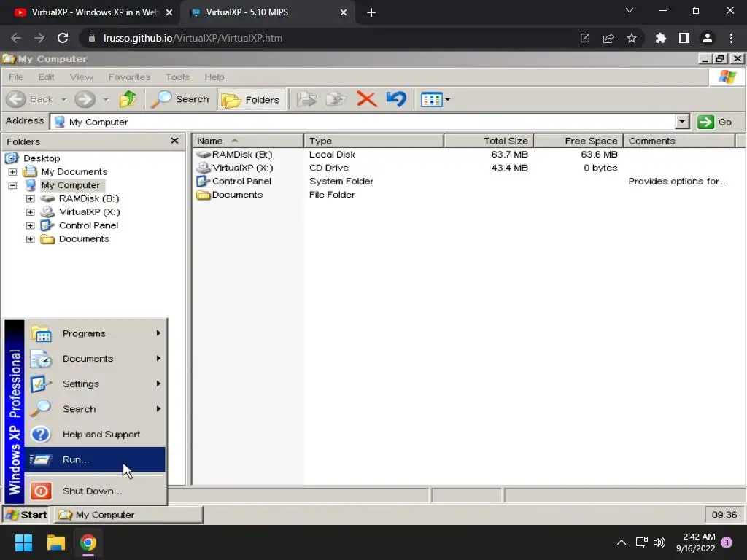The image size is (747, 560).
Task: Open a new browser tab
Action: tap(371, 12)
